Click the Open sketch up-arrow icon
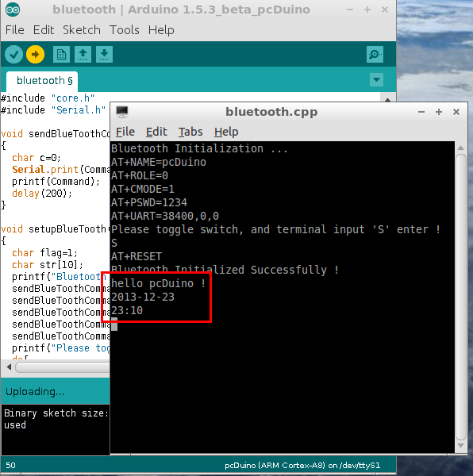Screen dimensions: 473x476 [83, 55]
